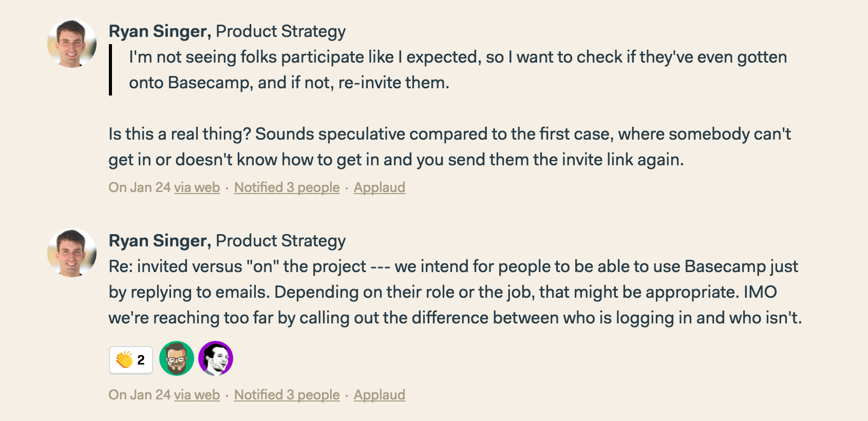The width and height of the screenshot is (868, 421).
Task: Open the purple-circled applauder avatar
Action: [x=216, y=358]
